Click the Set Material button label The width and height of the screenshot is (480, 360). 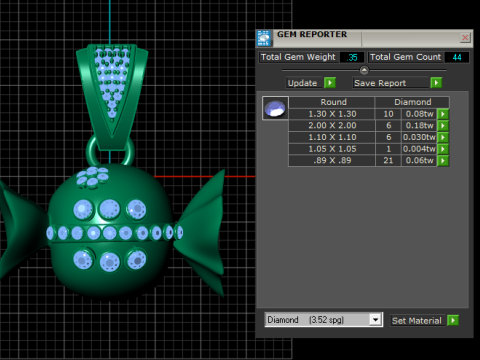(x=417, y=321)
